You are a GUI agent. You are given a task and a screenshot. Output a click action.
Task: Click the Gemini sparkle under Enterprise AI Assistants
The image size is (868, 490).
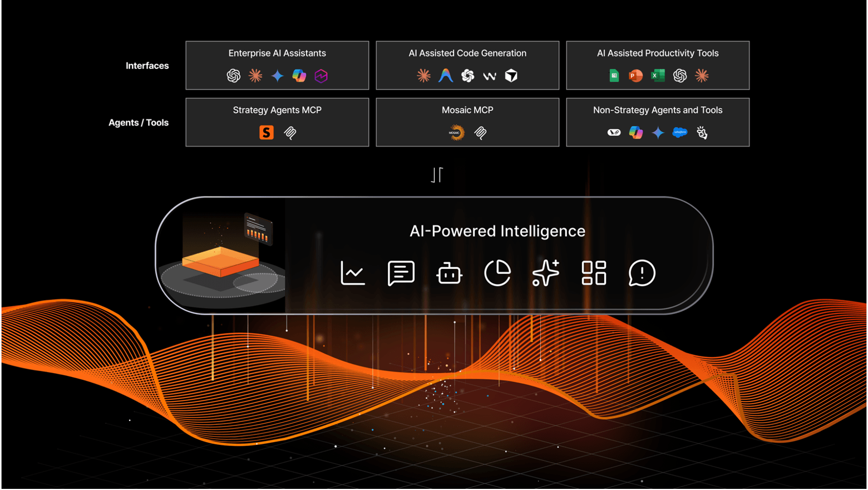(277, 76)
